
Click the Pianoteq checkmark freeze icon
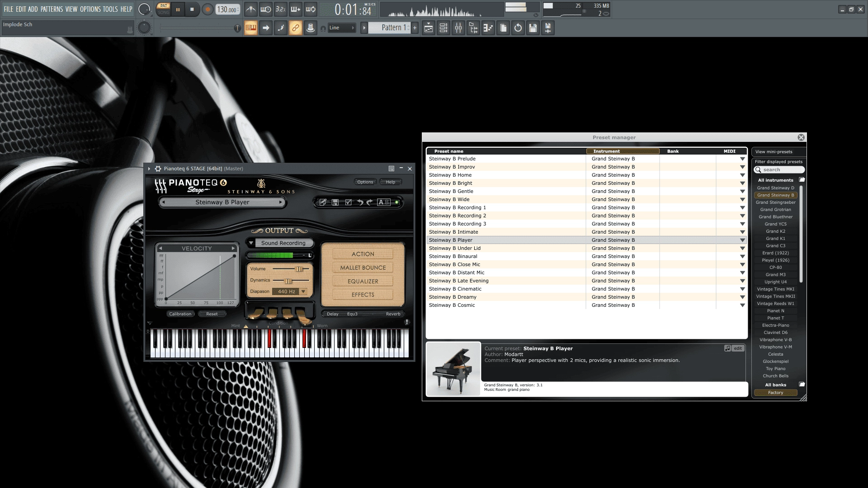tap(348, 202)
